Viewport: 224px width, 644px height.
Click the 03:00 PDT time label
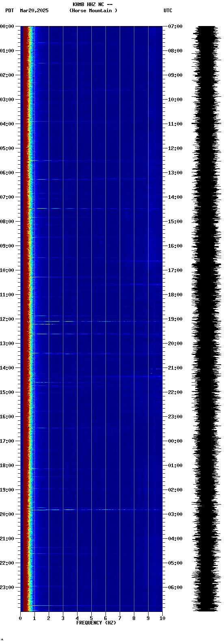(x=7, y=100)
